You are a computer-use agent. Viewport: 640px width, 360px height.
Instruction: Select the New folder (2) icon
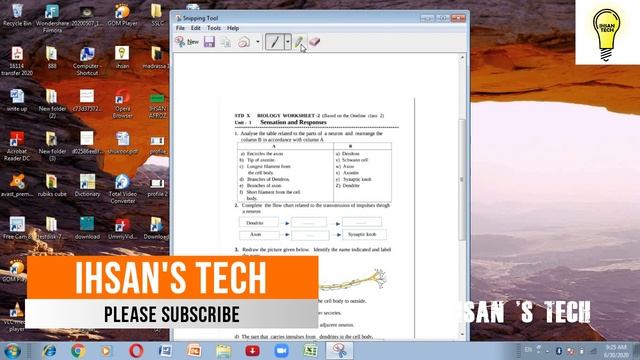click(x=52, y=104)
